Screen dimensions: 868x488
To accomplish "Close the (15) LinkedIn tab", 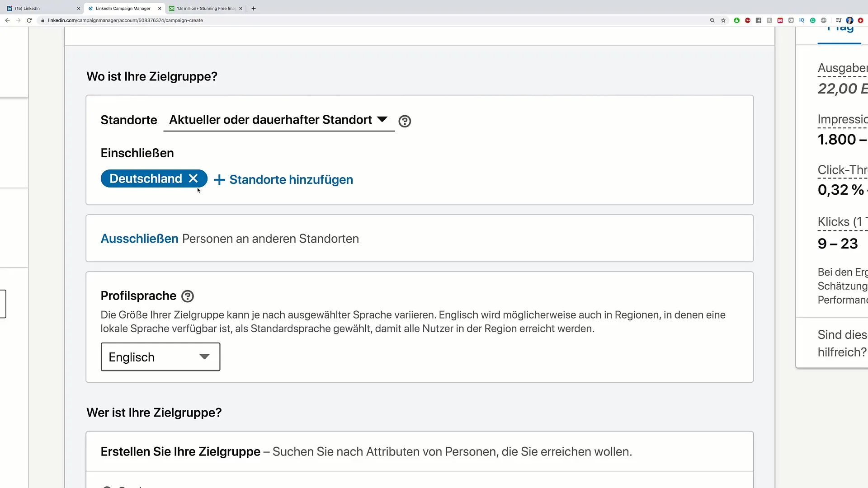I will [78, 8].
